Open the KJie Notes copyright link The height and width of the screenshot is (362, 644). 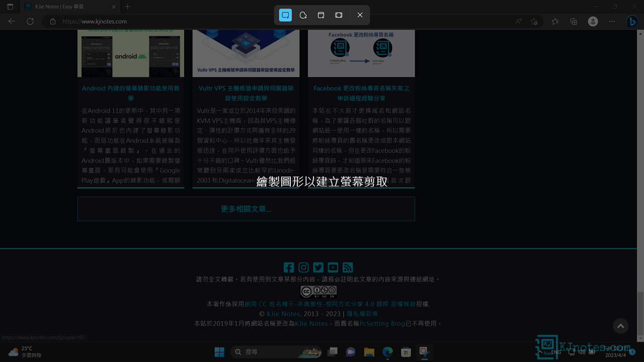coord(283,314)
